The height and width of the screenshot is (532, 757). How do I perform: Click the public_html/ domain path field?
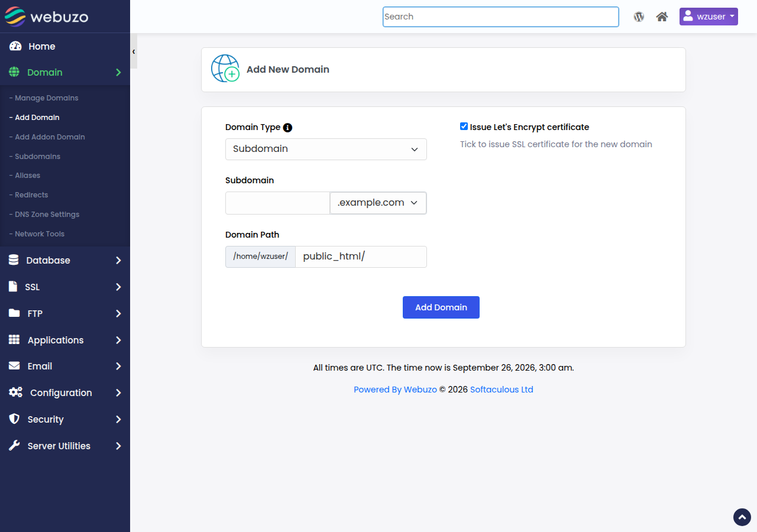pos(361,257)
